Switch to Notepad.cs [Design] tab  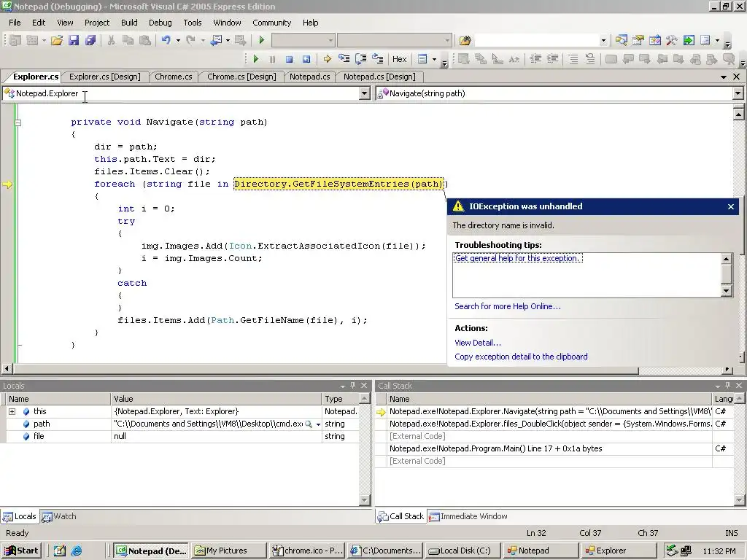(x=379, y=77)
